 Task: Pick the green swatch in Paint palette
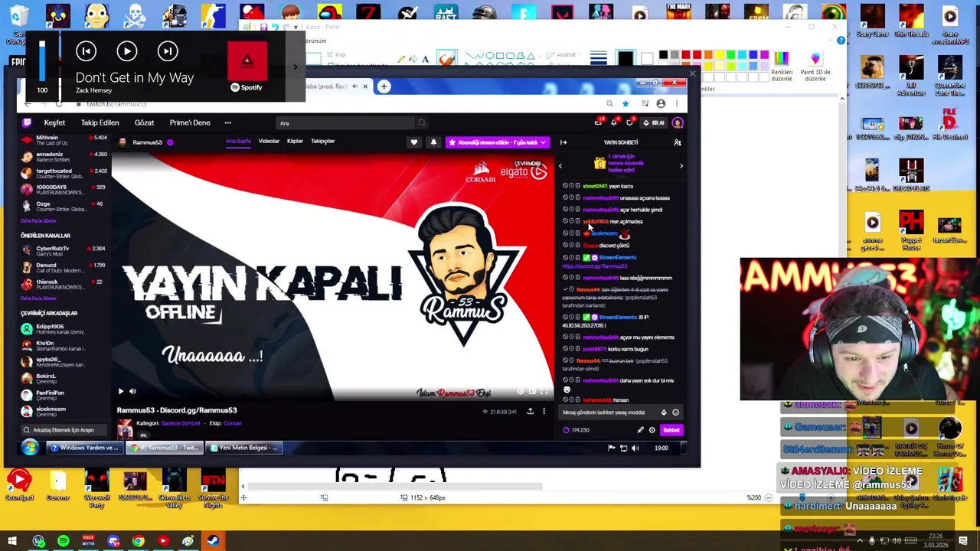pyautogui.click(x=731, y=55)
